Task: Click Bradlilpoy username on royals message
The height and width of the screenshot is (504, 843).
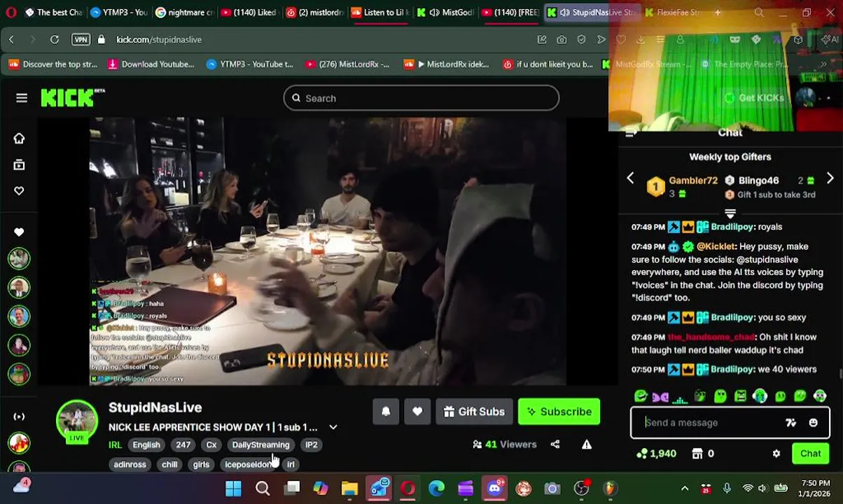Action: tap(732, 227)
